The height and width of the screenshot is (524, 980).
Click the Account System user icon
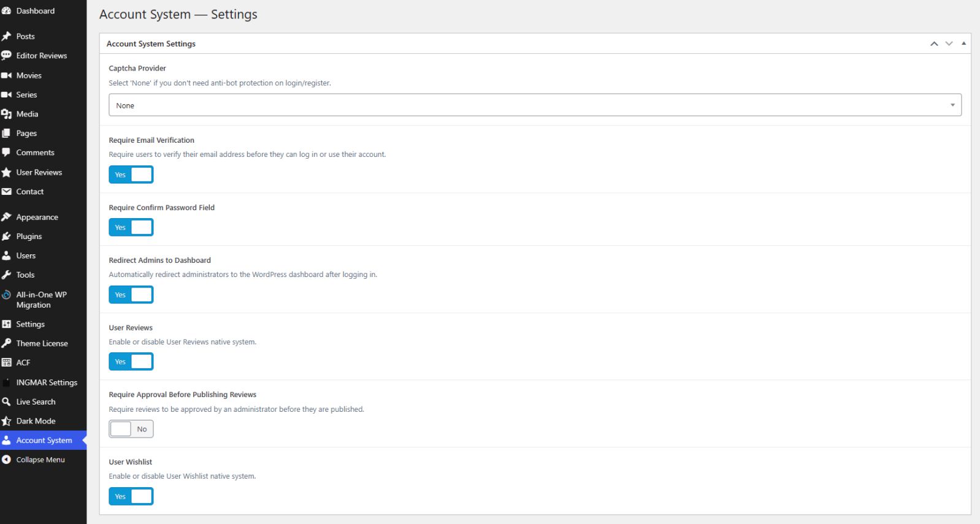click(x=6, y=441)
